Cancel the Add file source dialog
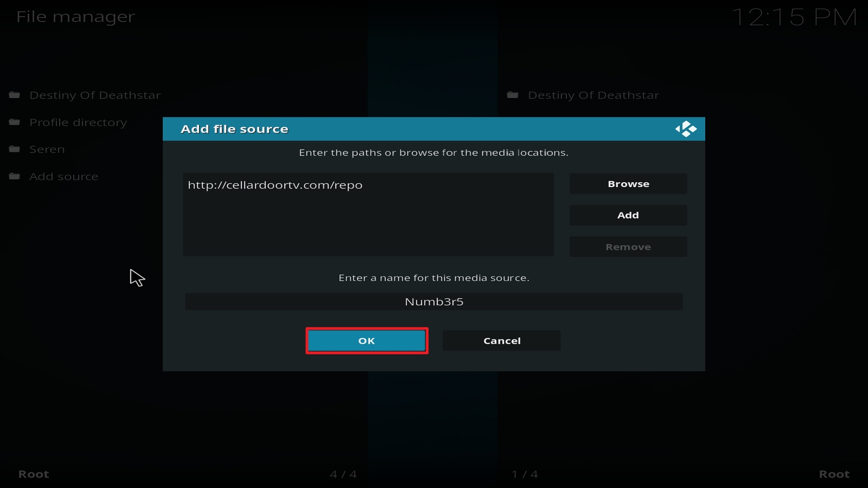Image resolution: width=868 pixels, height=488 pixels. (x=502, y=341)
